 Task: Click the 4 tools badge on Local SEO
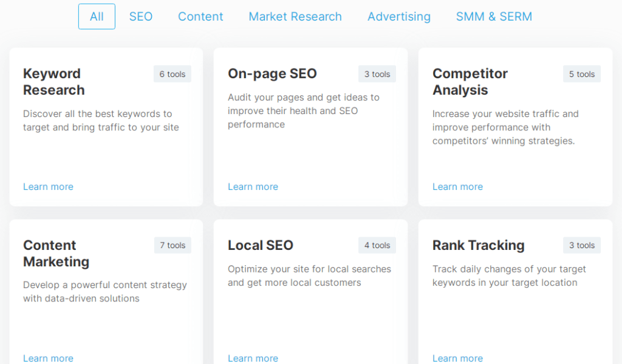pos(377,245)
